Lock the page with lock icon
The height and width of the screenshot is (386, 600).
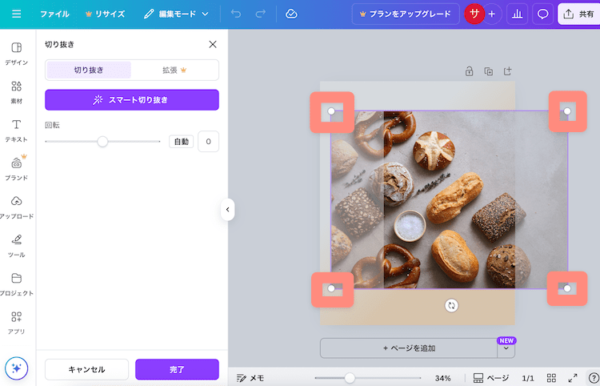tap(469, 71)
